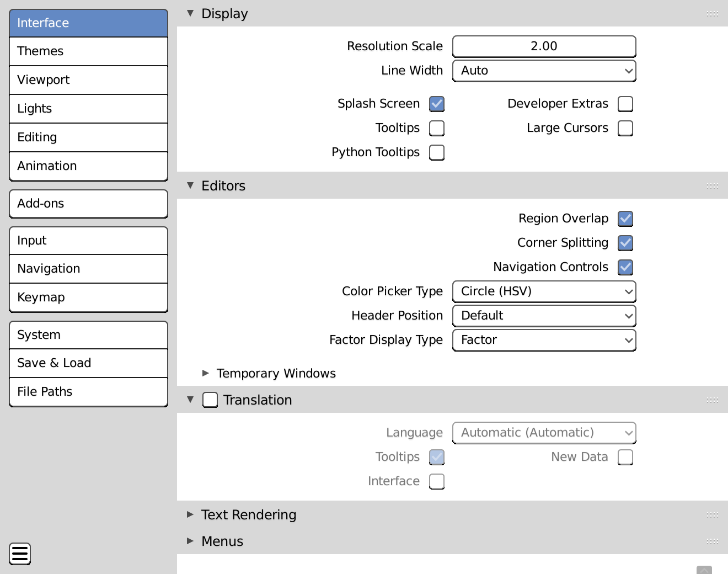Select the Interface tab
Viewport: 728px width, 574px height.
[88, 23]
